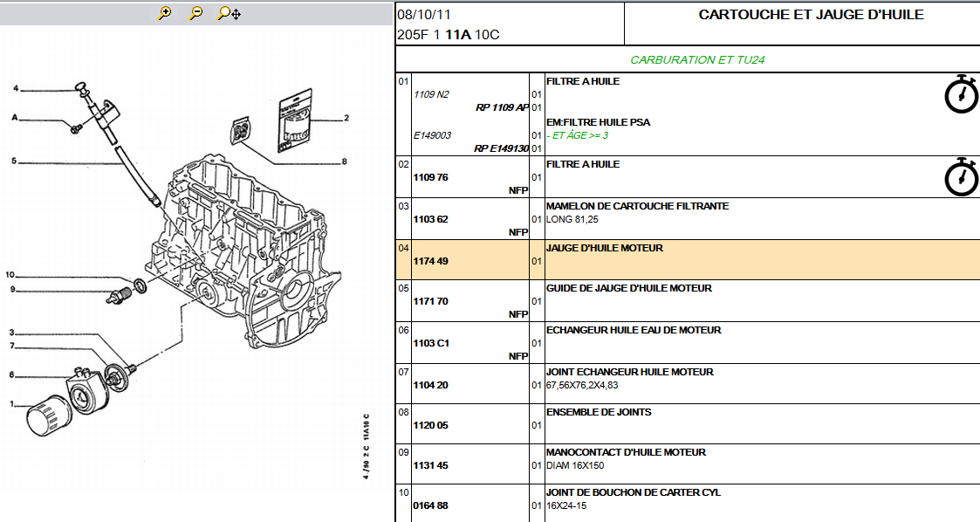Viewport: 980px width, 522px height.
Task: Select the MANOCONTACT D'HUILE MOTEUR row
Action: pyautogui.click(x=626, y=452)
